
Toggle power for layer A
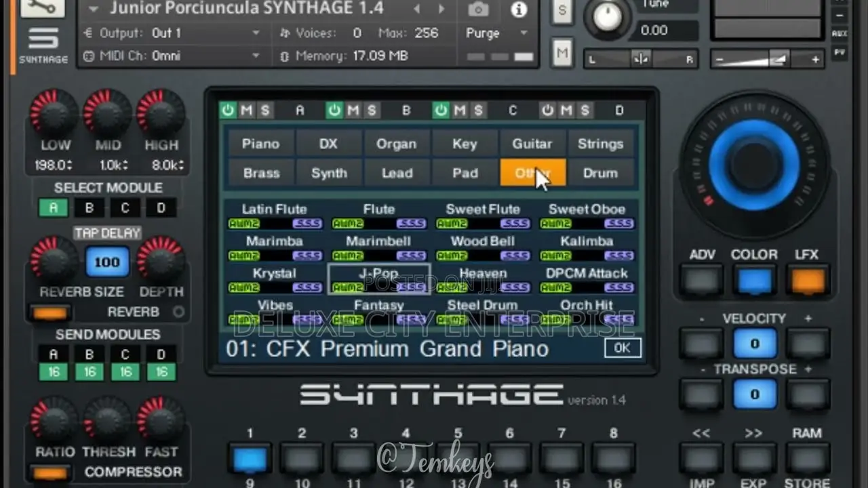(x=228, y=110)
